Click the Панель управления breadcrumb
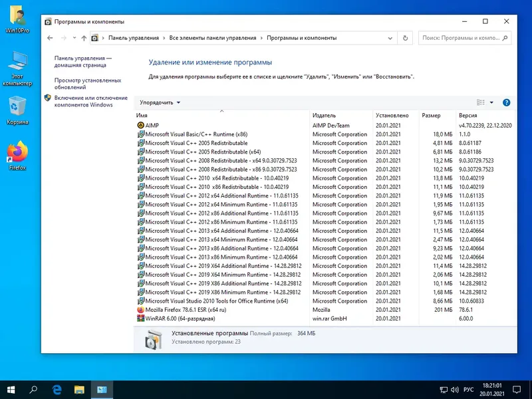This screenshot has height=399, width=532. coord(134,38)
